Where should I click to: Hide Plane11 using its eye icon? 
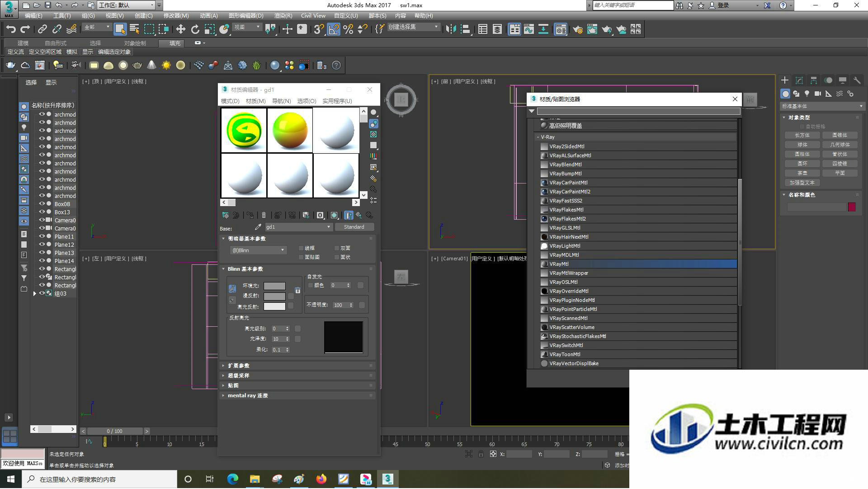tap(42, 237)
